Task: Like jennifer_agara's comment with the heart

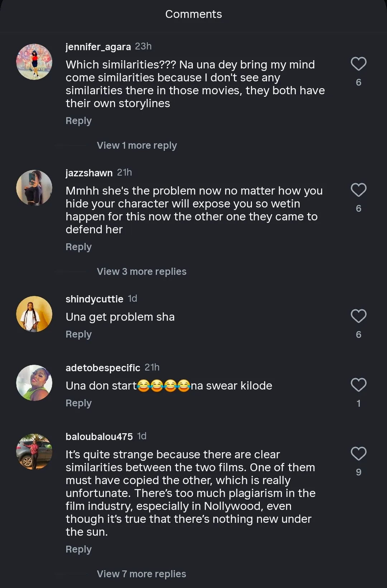Action: click(x=358, y=64)
